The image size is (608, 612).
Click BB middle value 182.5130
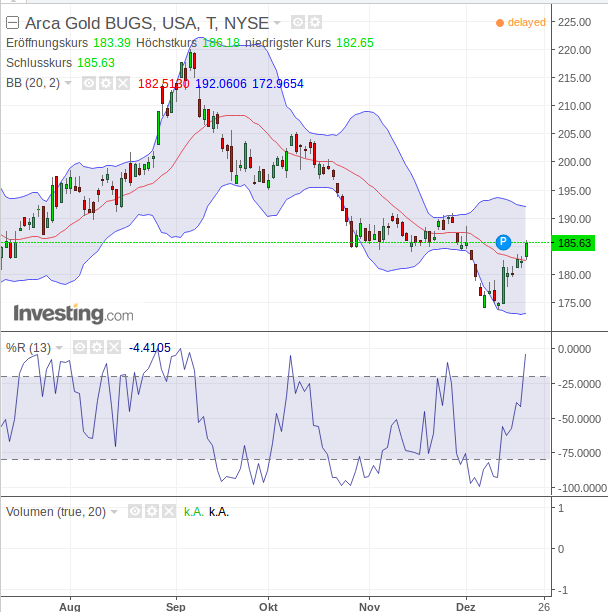(x=164, y=84)
